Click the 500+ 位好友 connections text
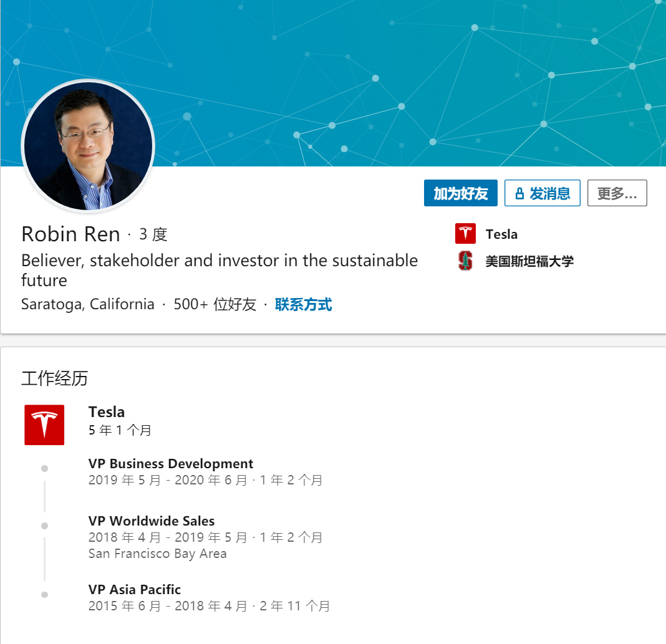 215,304
